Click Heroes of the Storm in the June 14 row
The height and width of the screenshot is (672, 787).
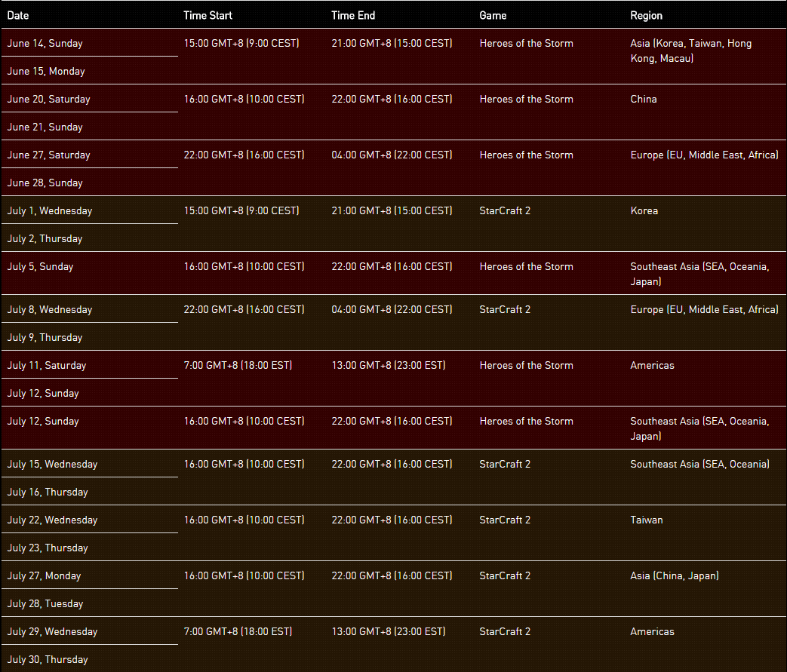click(x=526, y=43)
